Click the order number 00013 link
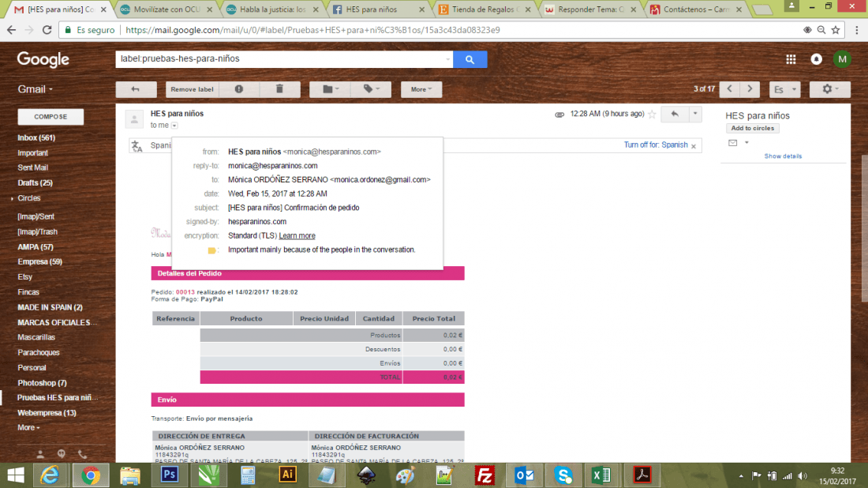The width and height of the screenshot is (868, 488). [185, 292]
